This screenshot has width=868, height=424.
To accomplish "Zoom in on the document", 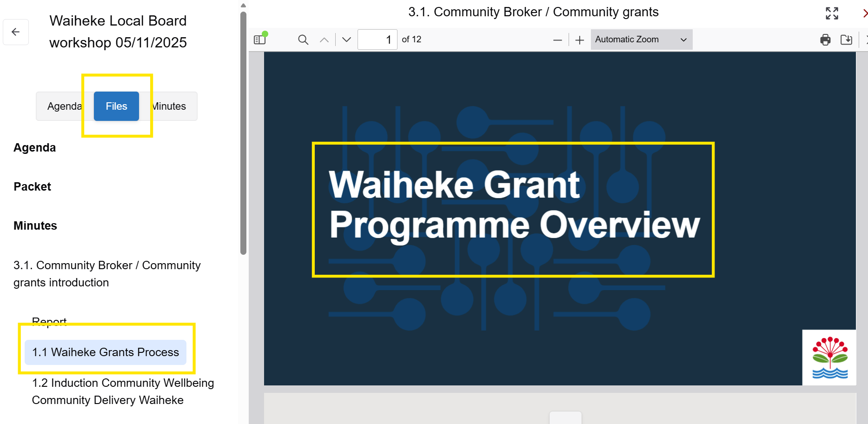I will tap(579, 40).
